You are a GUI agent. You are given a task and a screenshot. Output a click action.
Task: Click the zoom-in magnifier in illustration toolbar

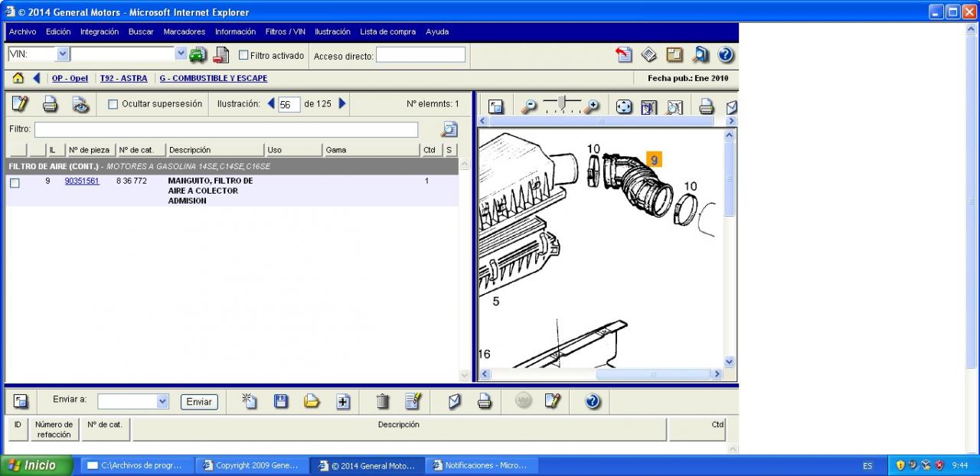[591, 106]
